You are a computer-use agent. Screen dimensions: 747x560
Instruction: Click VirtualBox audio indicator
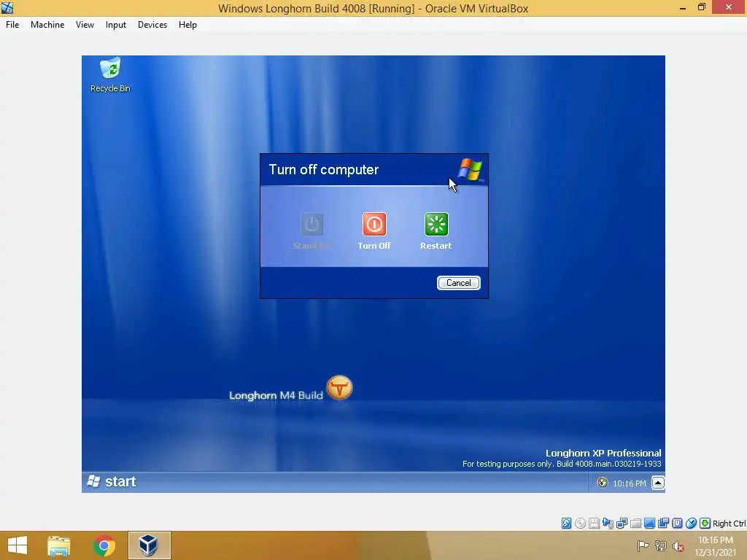[608, 524]
